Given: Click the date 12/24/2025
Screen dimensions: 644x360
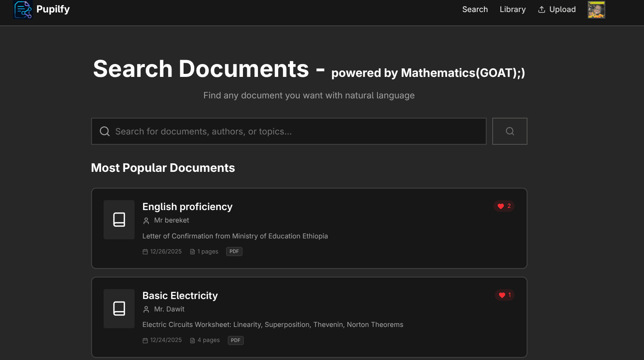Looking at the screenshot, I should pos(166,340).
